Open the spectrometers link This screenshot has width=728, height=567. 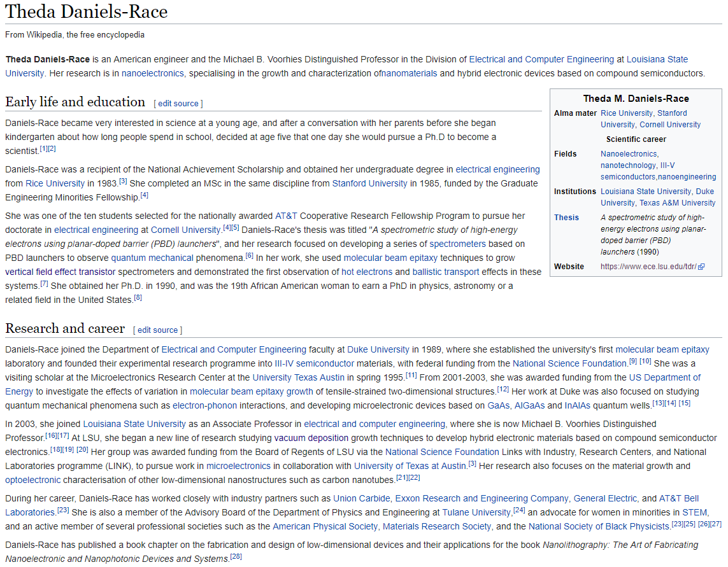457,244
